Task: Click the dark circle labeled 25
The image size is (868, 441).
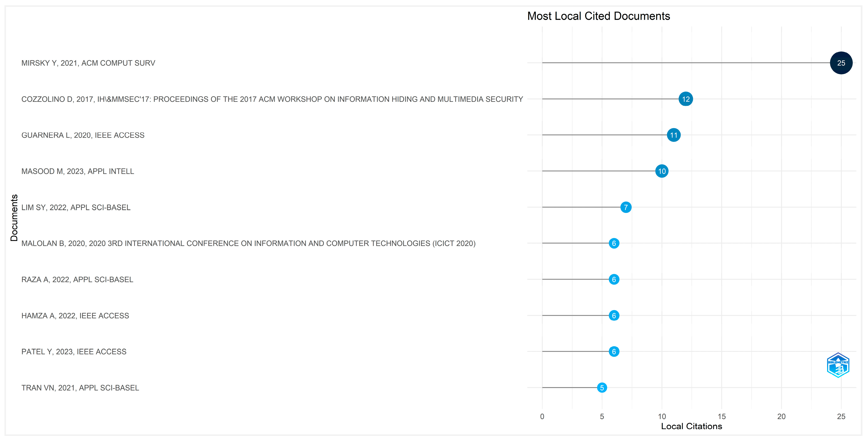Action: coord(841,63)
